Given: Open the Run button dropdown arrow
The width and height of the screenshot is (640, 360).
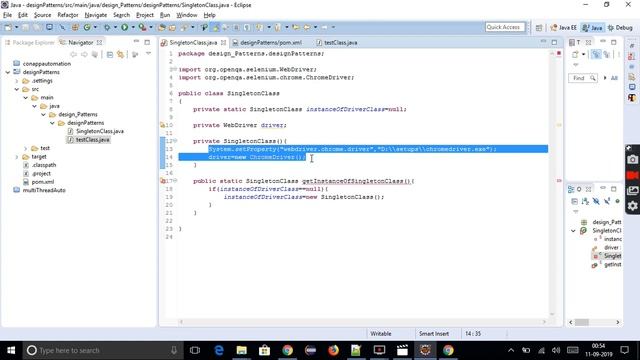Looking at the screenshot, I should [133, 27].
